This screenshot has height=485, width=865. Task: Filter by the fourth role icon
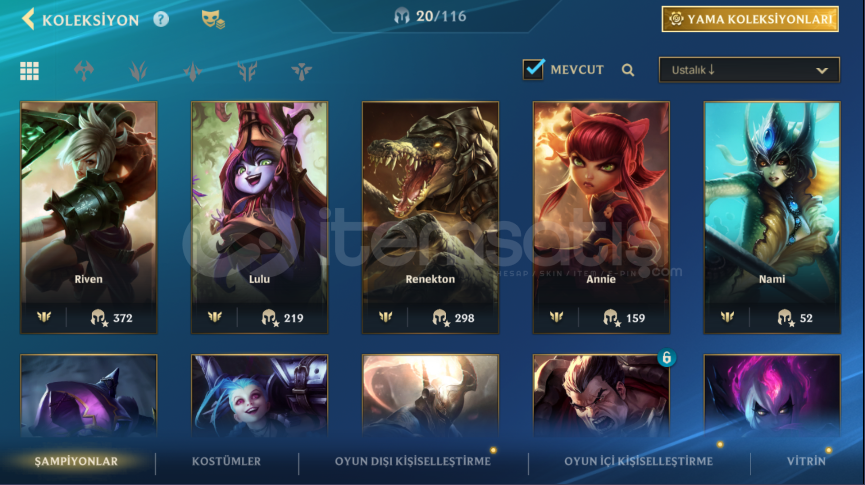(193, 71)
